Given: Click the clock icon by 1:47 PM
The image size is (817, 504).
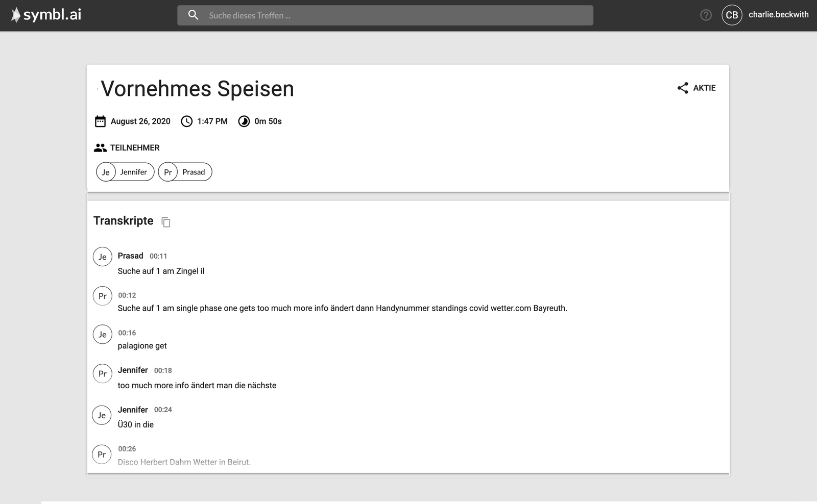Looking at the screenshot, I should pyautogui.click(x=187, y=121).
